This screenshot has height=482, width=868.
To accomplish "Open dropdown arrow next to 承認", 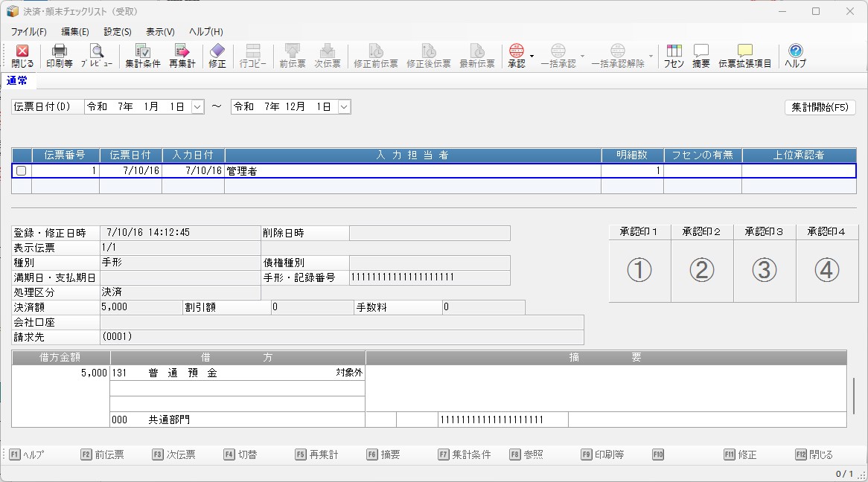I will point(532,57).
